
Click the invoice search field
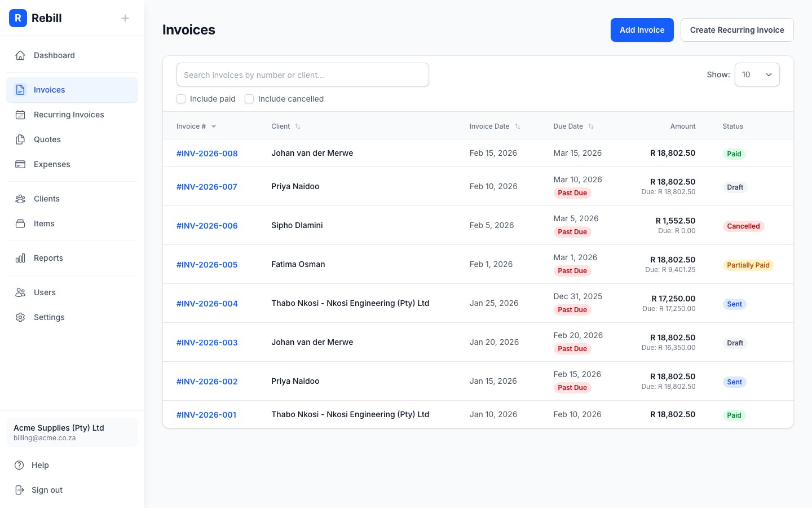(303, 75)
